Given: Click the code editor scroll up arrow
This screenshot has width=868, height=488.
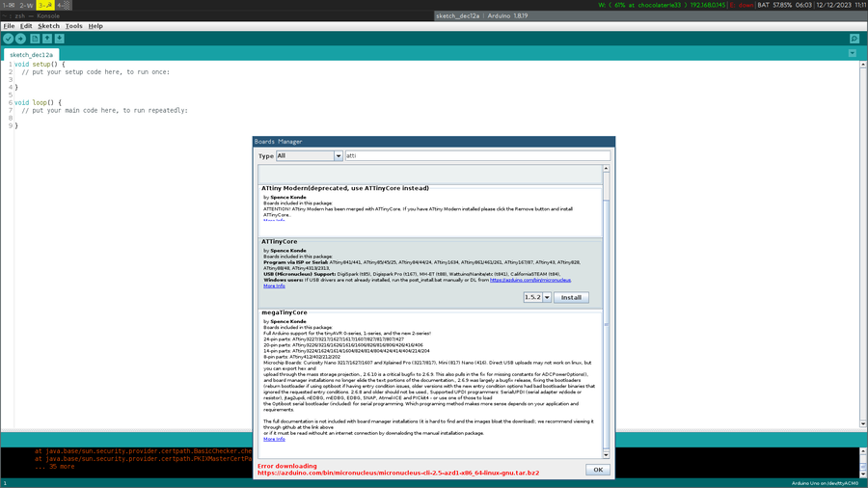Looking at the screenshot, I should coord(862,65).
